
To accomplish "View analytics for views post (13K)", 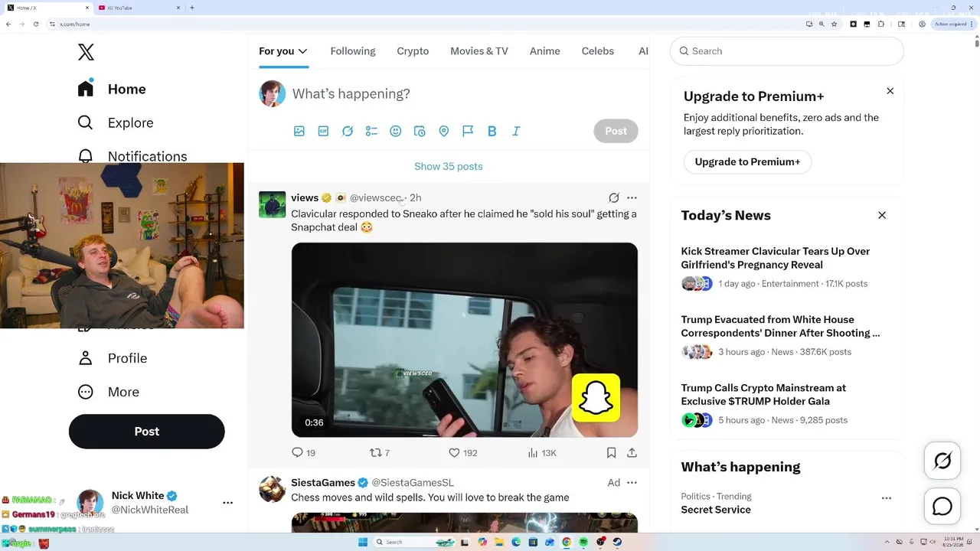I will click(542, 453).
